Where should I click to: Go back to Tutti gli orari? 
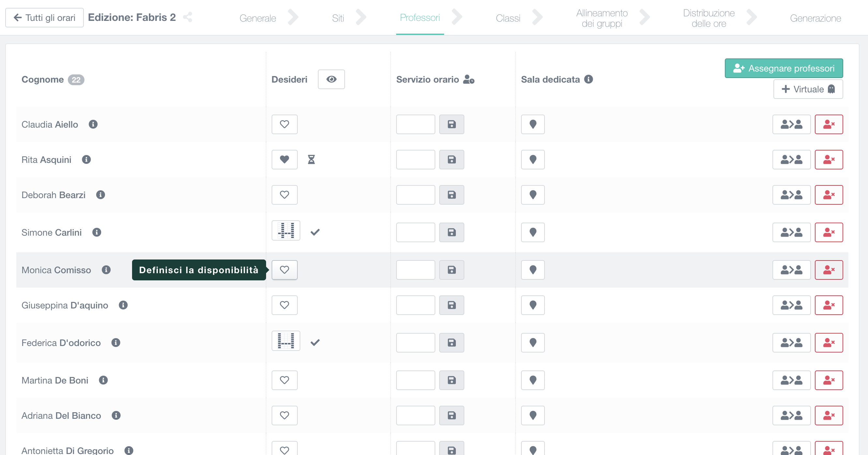pos(44,18)
